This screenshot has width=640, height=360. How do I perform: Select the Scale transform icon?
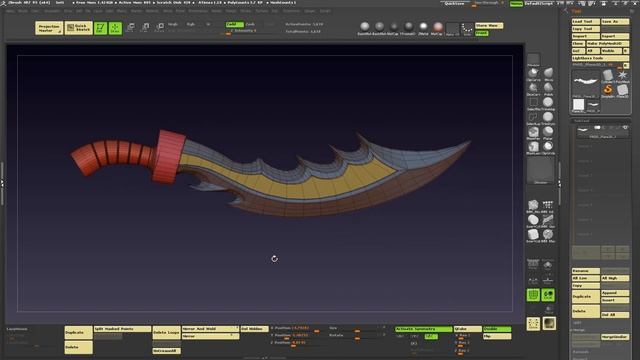click(145, 27)
